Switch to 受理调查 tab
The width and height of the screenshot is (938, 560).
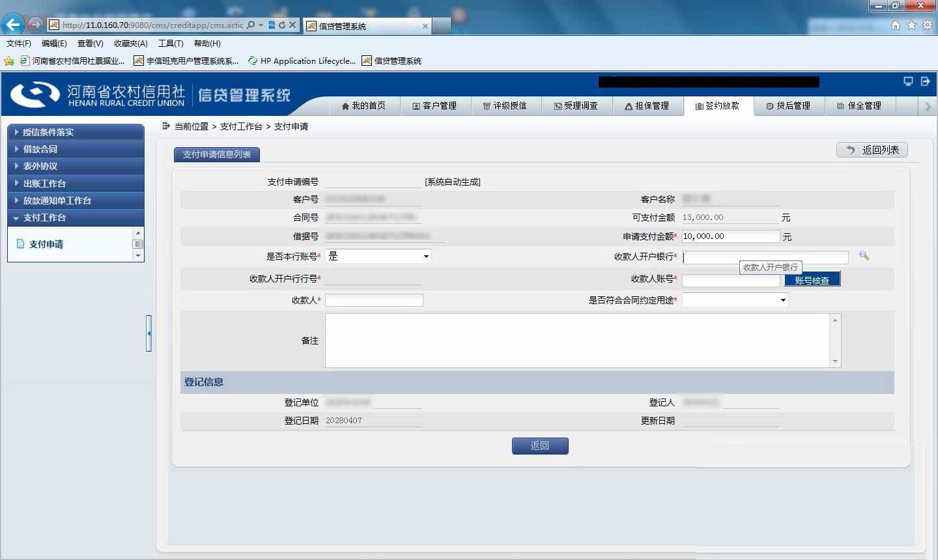(x=576, y=106)
